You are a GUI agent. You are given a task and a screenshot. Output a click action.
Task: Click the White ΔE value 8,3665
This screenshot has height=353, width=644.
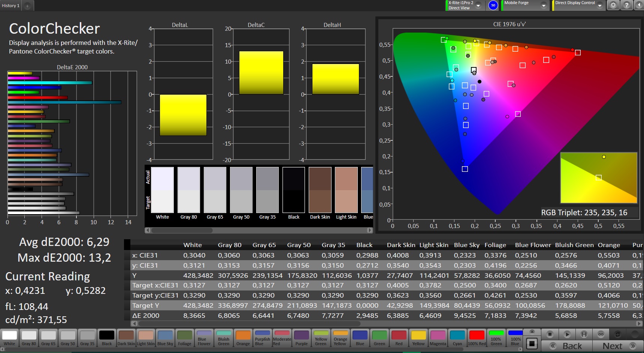click(x=194, y=316)
